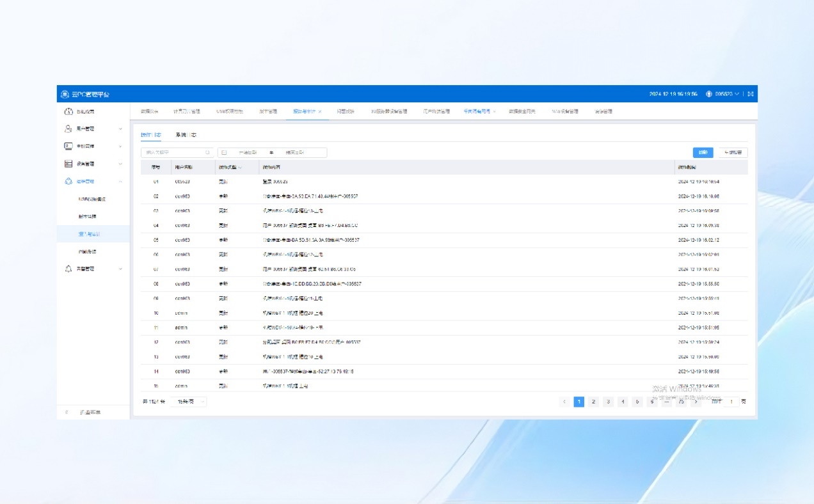This screenshot has height=504, width=814.
Task: Click the pagination ellipsis to skip pages
Action: click(x=666, y=402)
